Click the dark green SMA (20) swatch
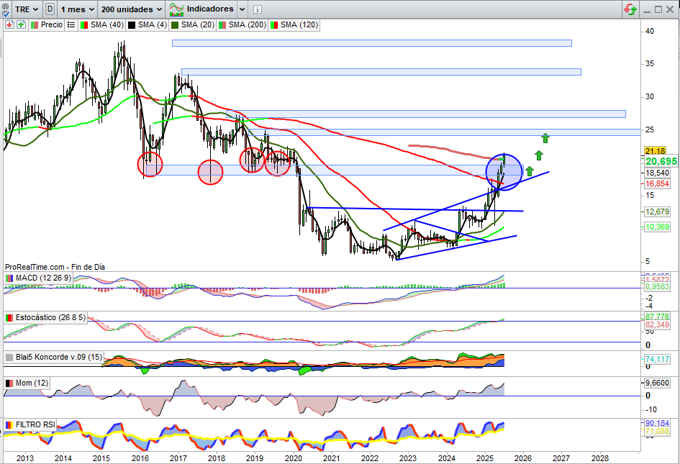Image resolution: width=680 pixels, height=464 pixels. 175,25
